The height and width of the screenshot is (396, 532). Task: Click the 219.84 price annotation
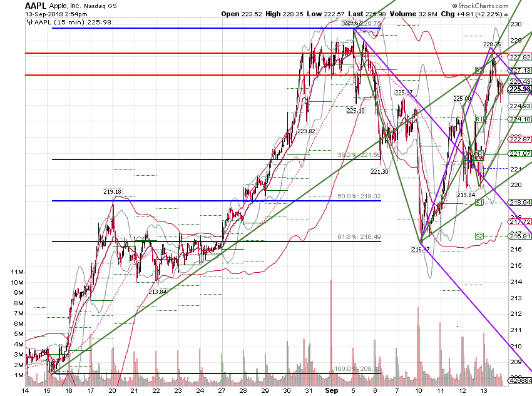466,195
